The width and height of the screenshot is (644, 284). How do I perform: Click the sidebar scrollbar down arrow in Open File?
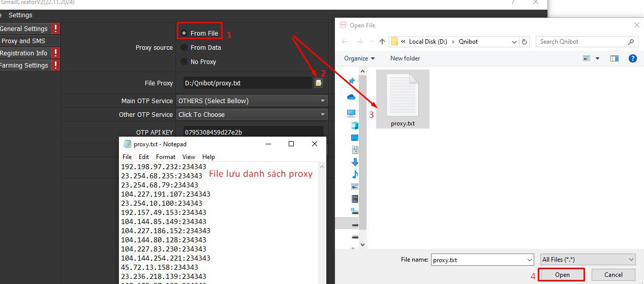coord(362,244)
